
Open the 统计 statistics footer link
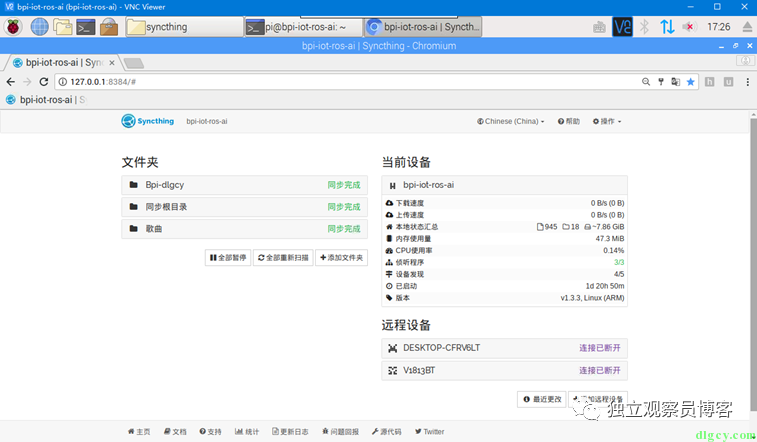[247, 431]
